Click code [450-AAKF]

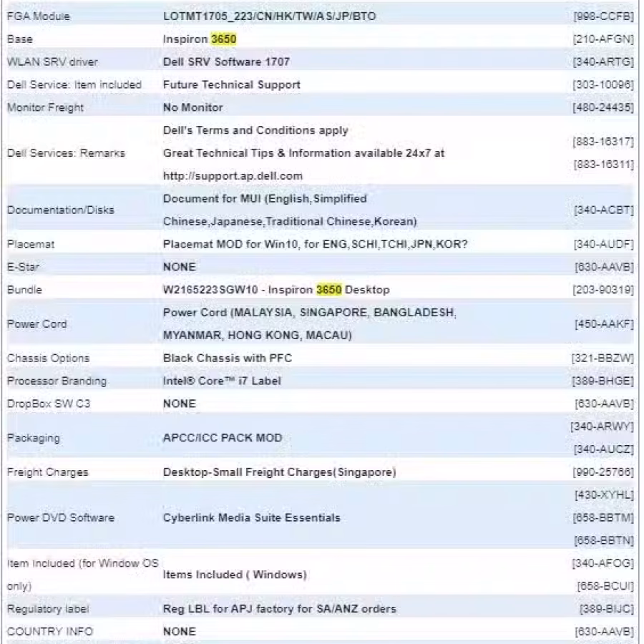[604, 324]
